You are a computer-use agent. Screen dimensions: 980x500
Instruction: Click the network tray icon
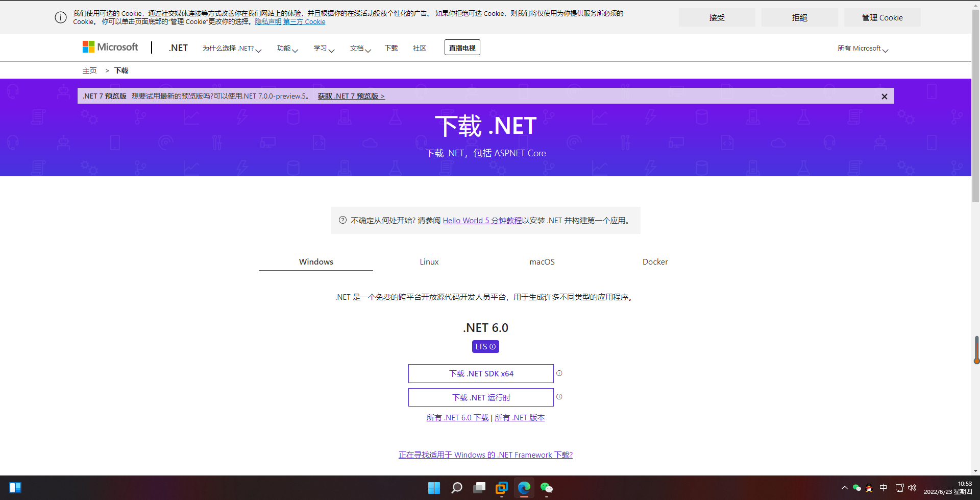coord(899,488)
